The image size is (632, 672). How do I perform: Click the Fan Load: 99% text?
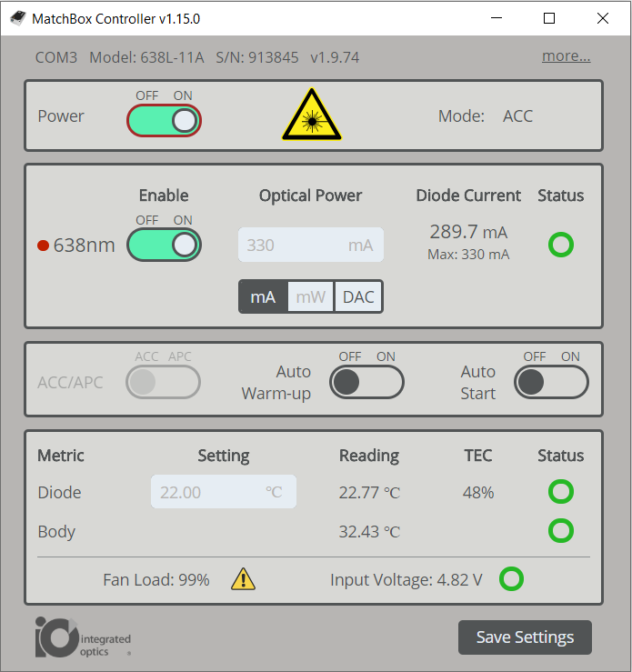click(x=156, y=580)
